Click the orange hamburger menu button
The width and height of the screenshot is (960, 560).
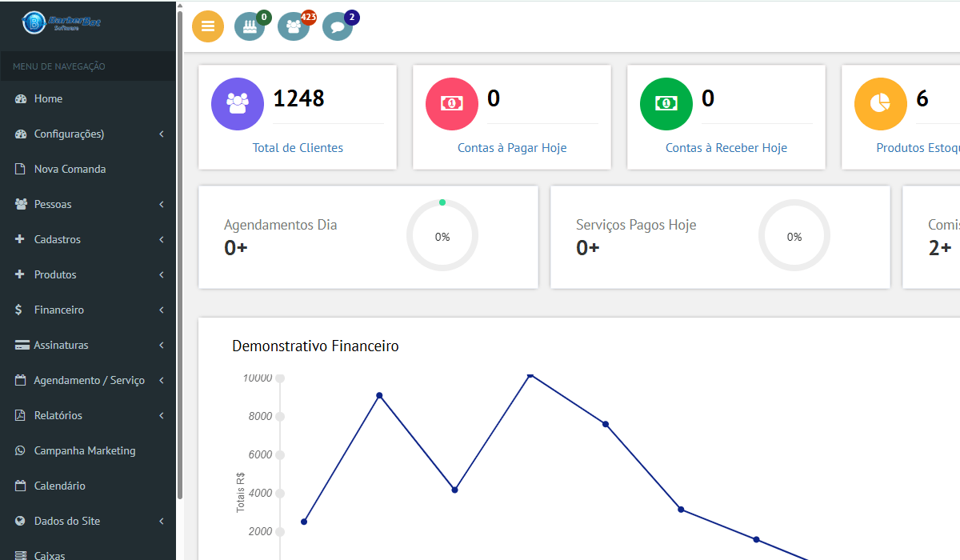[208, 26]
